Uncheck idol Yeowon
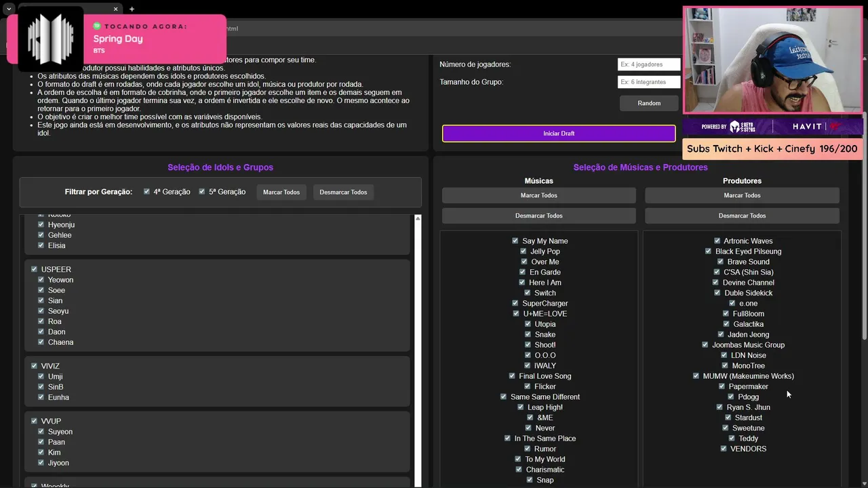This screenshot has width=868, height=488. pyautogui.click(x=41, y=279)
